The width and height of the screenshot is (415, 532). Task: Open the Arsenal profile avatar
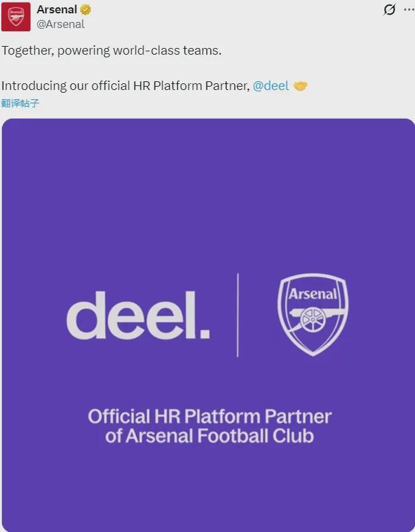click(15, 17)
